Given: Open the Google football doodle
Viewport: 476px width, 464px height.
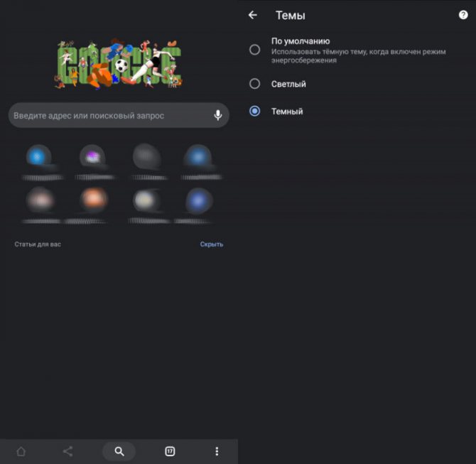Looking at the screenshot, I should tap(119, 64).
